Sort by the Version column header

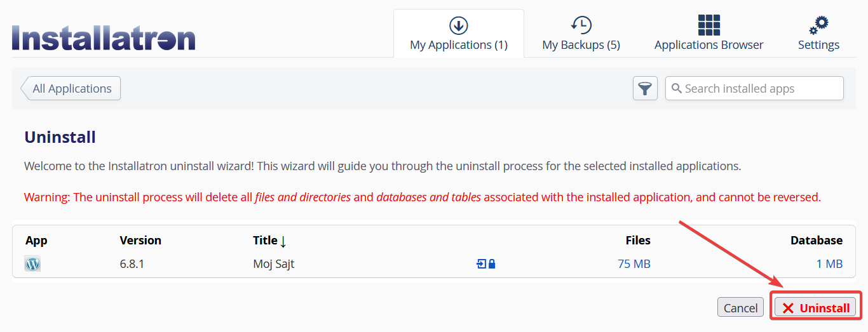click(x=140, y=240)
